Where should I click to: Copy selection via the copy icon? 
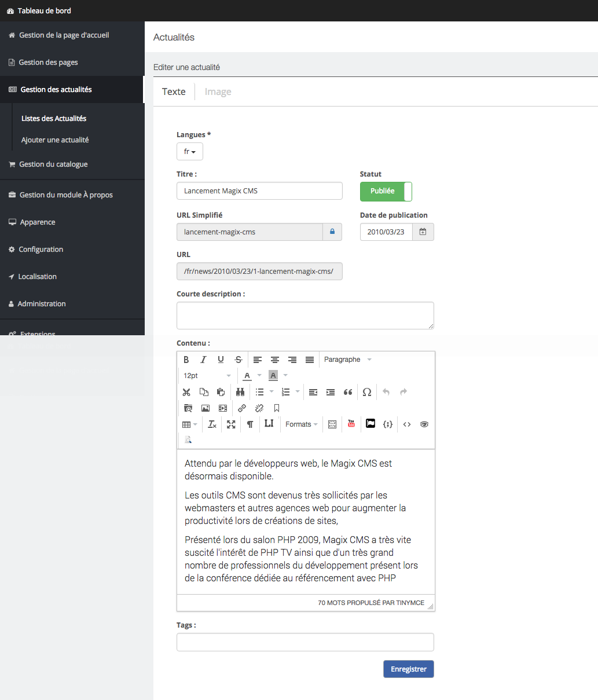tap(204, 392)
